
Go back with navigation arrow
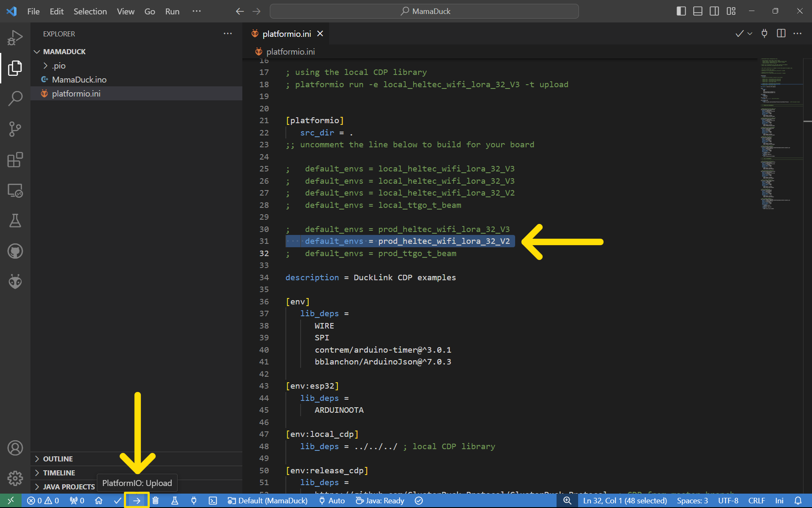(240, 11)
